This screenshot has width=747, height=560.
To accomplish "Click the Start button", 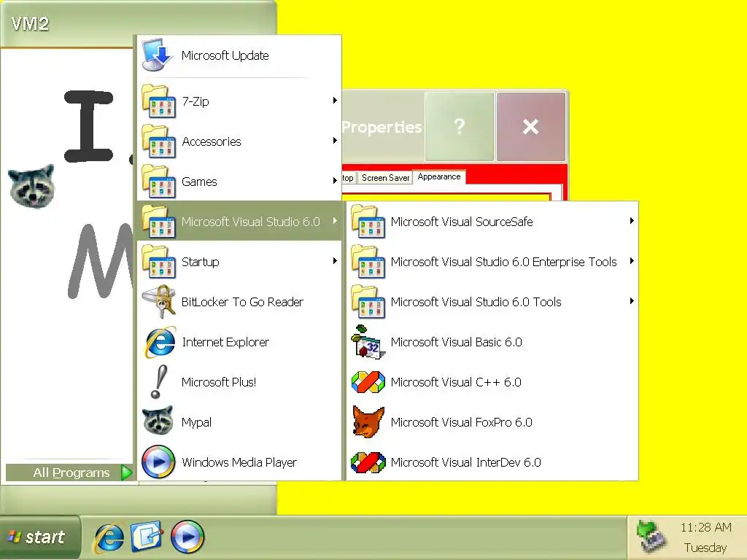I will (x=40, y=537).
